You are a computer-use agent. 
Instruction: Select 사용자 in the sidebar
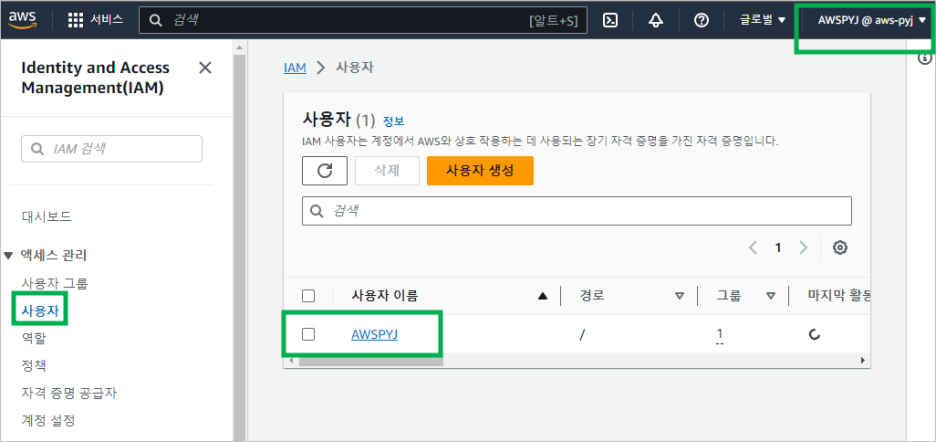coord(40,311)
